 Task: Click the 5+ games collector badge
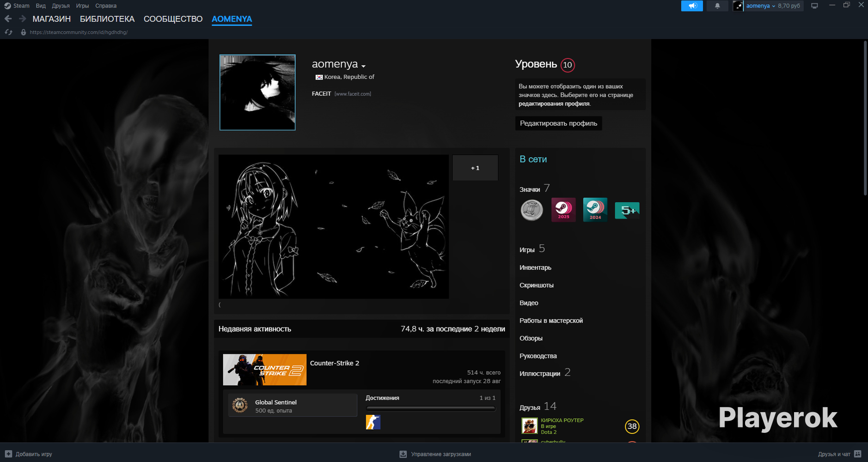[627, 210]
